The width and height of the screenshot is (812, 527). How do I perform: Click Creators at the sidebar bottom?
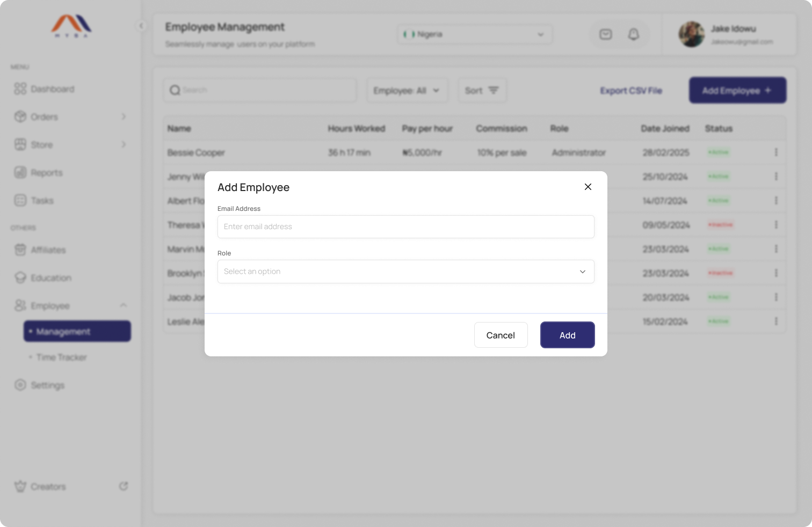click(x=48, y=486)
